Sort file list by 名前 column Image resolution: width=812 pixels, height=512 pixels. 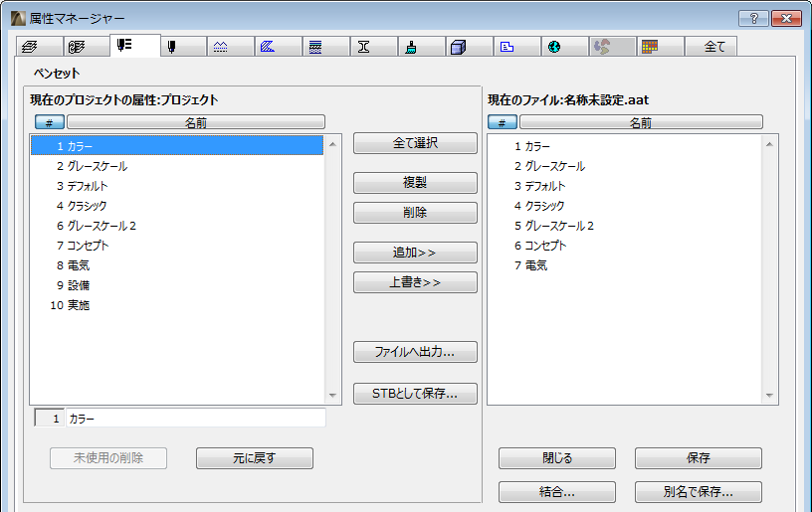[x=641, y=122]
